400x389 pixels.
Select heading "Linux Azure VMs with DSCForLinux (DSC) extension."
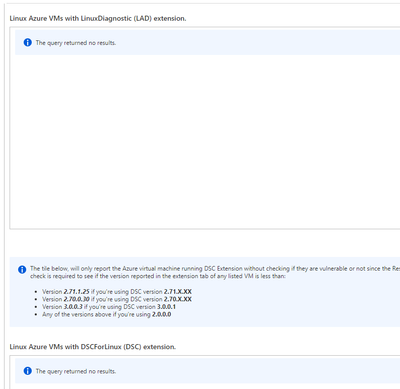pos(93,347)
